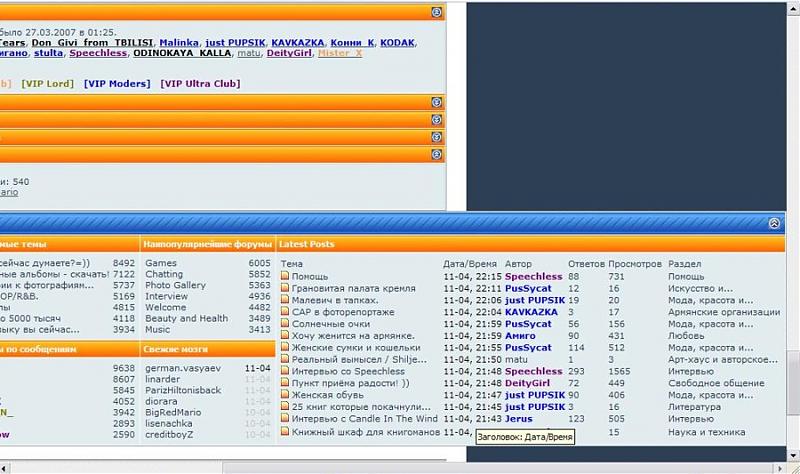Click the icon beside Женская обувь topic
This screenshot has width=800, height=474.
[285, 396]
